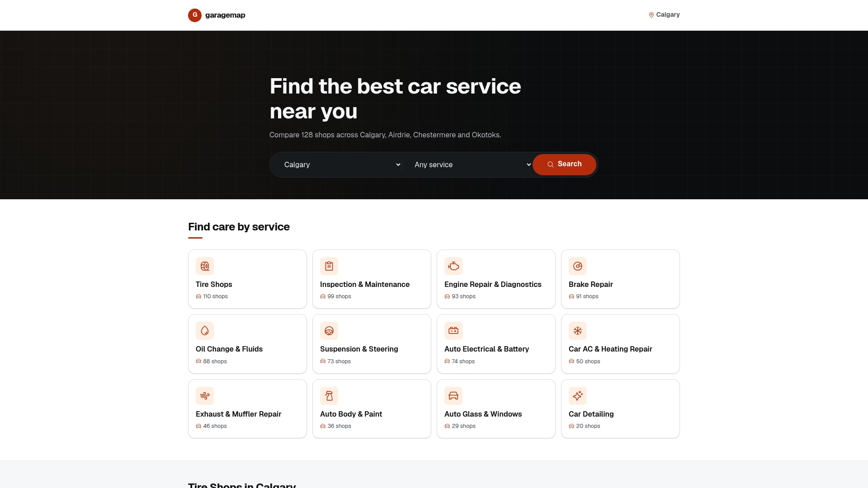Open the Oil Change & Fluids title
Screen dimensions: 868x488
pos(229,349)
